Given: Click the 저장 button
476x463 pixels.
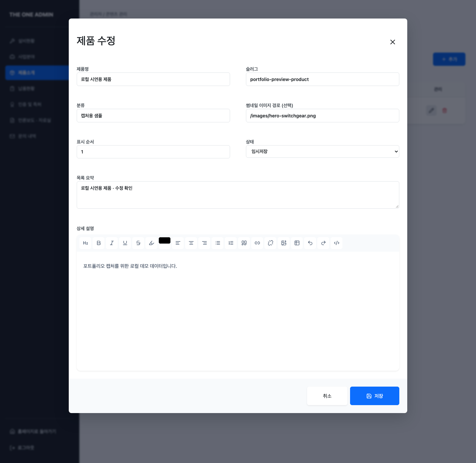Looking at the screenshot, I should 375,396.
